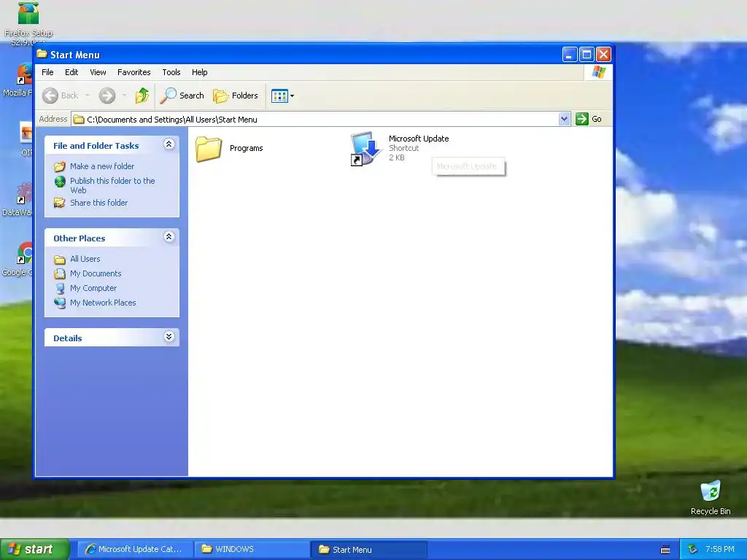Switch to WINDOWS folder taskbar button
Screen dimensions: 747x560
(x=252, y=550)
